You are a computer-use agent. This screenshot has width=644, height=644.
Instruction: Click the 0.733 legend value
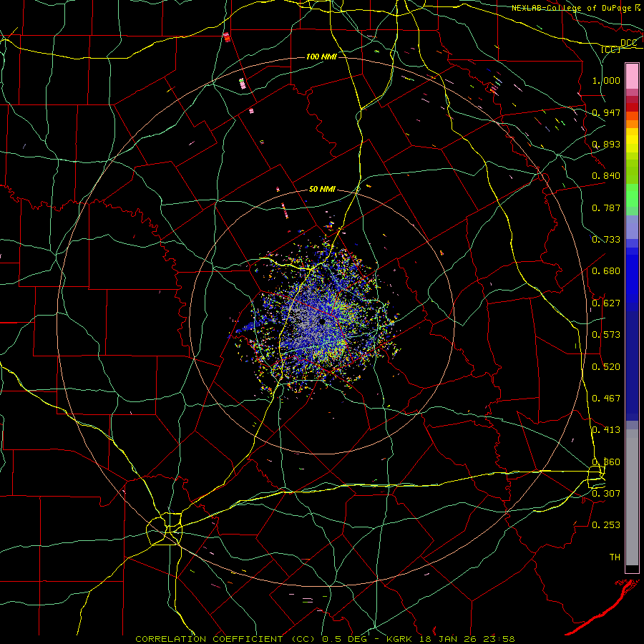[606, 240]
